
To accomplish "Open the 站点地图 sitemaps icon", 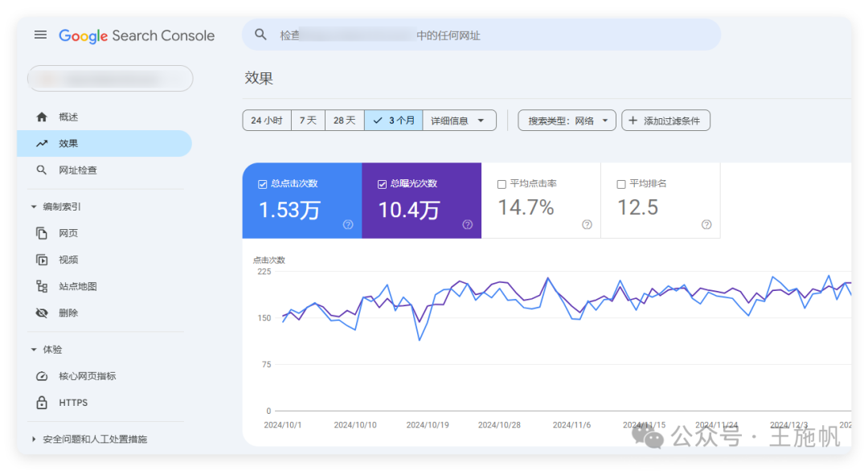I will point(41,285).
